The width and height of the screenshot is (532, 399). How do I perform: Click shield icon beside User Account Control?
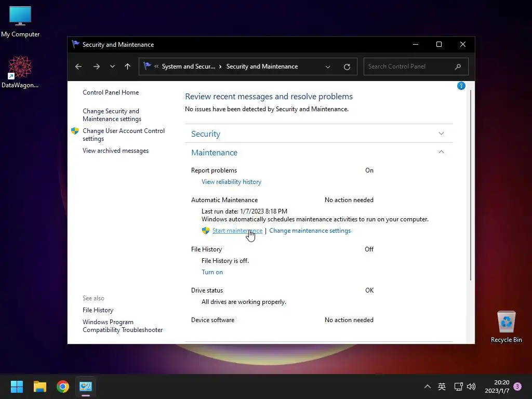[x=75, y=131]
